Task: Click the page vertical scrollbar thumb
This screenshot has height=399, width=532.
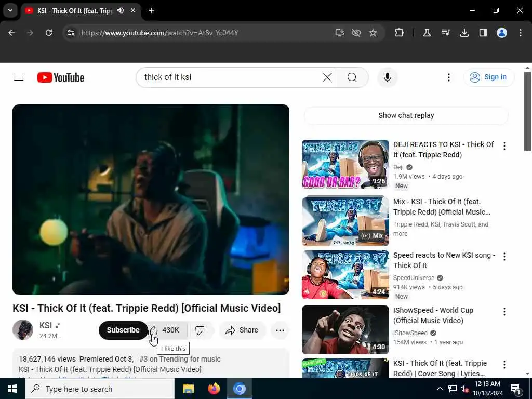Action: (528, 111)
